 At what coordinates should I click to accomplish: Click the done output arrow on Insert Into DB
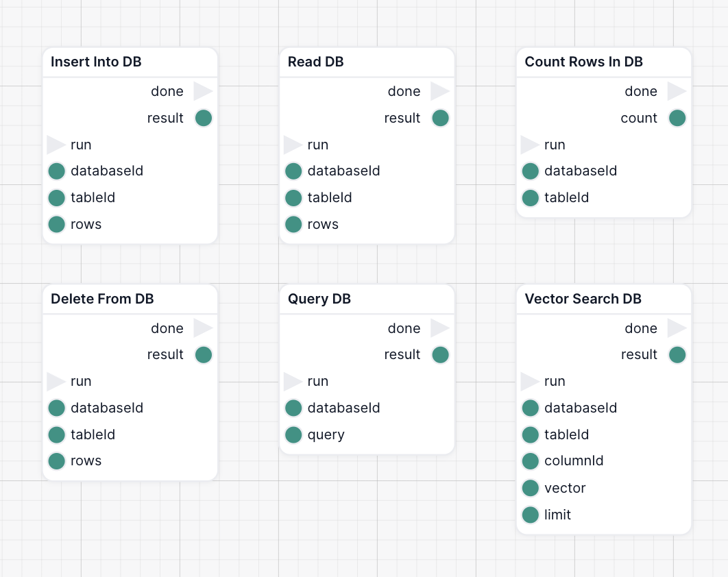(x=202, y=91)
